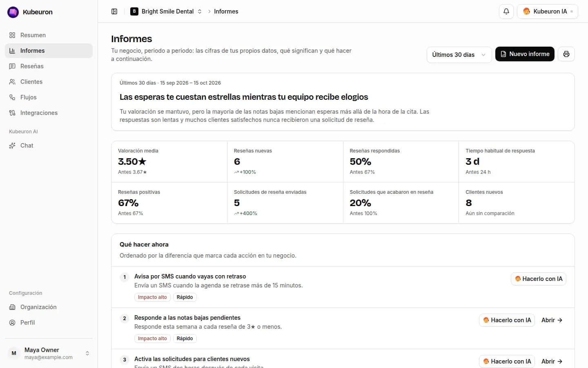Click Hacerlo con IA for Responde a las notas bajas
588x368 pixels.
(x=507, y=320)
